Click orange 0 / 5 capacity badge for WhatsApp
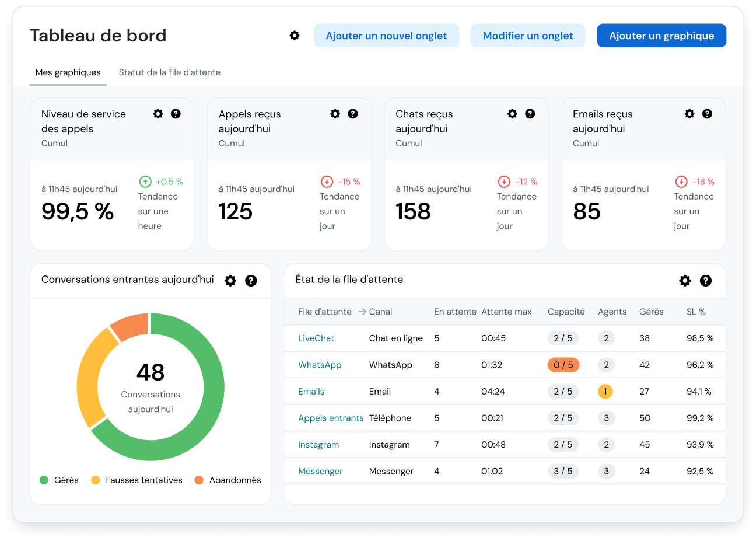The image size is (756, 541). tap(563, 365)
